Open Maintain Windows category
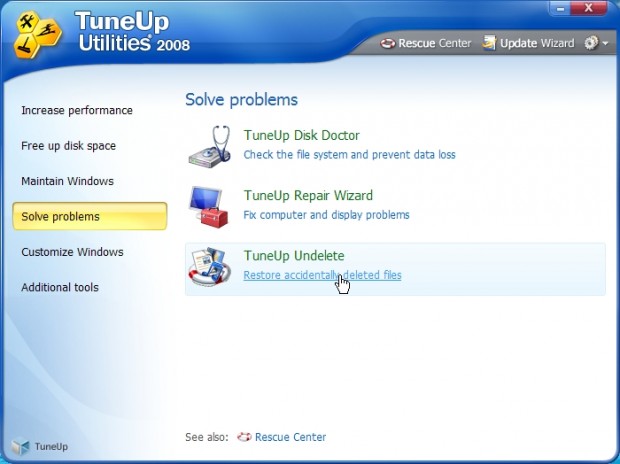The height and width of the screenshot is (464, 620). point(67,181)
